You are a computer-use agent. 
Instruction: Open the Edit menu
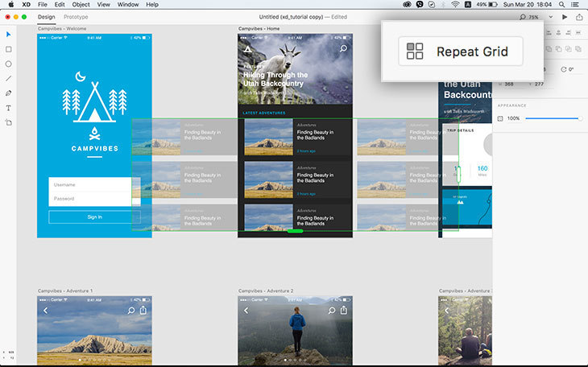coord(60,5)
